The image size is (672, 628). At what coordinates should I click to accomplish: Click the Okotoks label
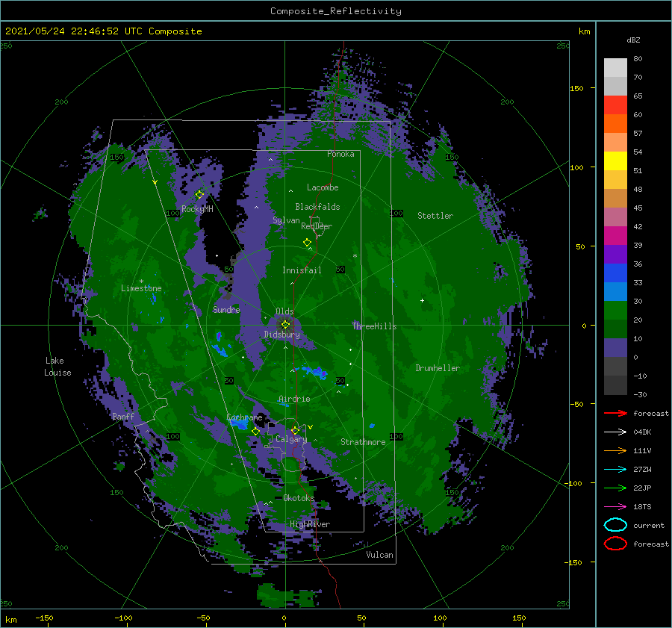pyautogui.click(x=299, y=497)
